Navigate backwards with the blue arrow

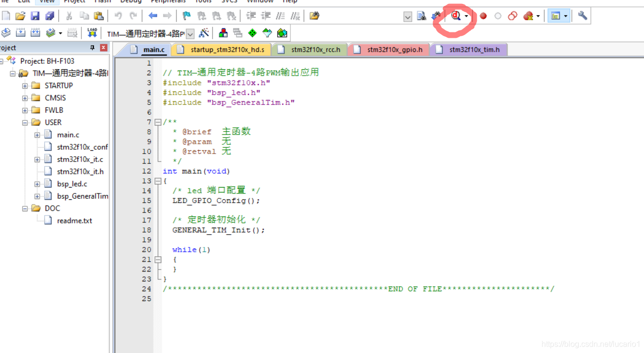click(153, 16)
